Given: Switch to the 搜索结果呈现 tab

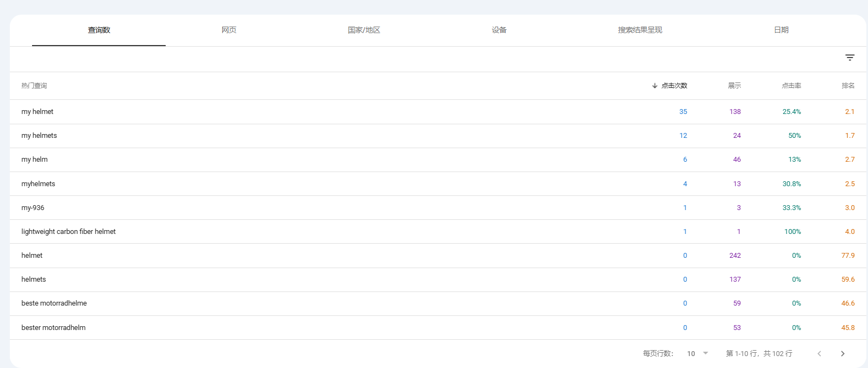Looking at the screenshot, I should [640, 30].
